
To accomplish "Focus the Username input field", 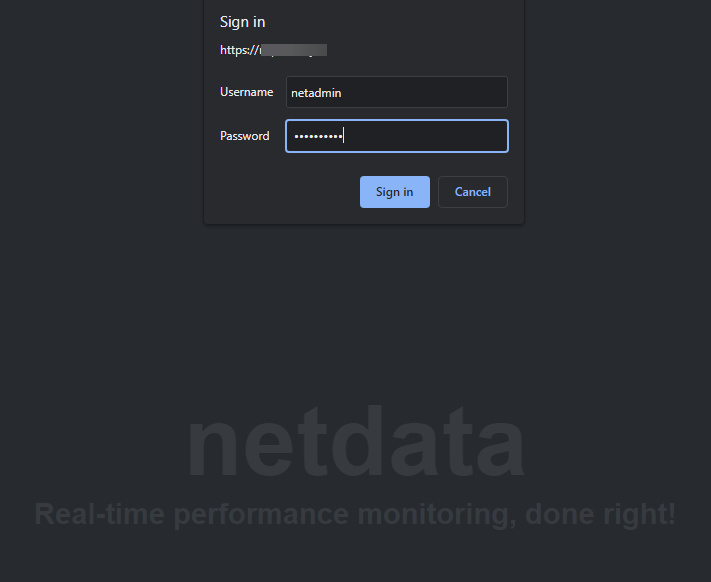I will [x=396, y=92].
